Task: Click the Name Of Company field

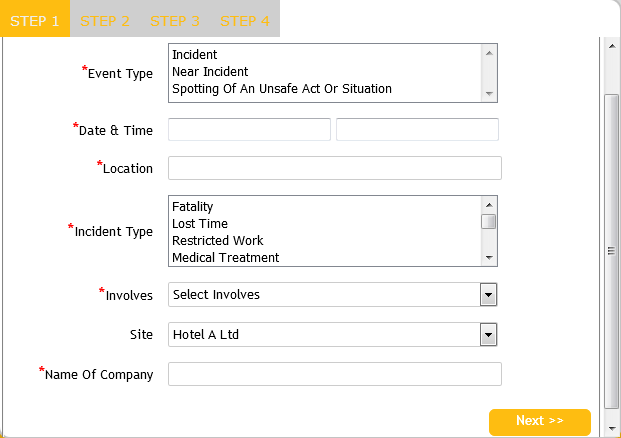Action: [334, 374]
